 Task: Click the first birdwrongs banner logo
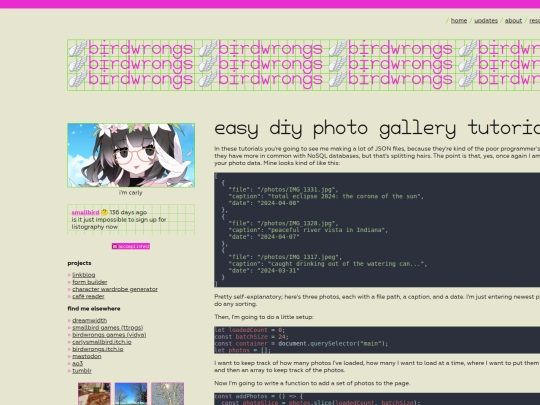tap(131, 48)
